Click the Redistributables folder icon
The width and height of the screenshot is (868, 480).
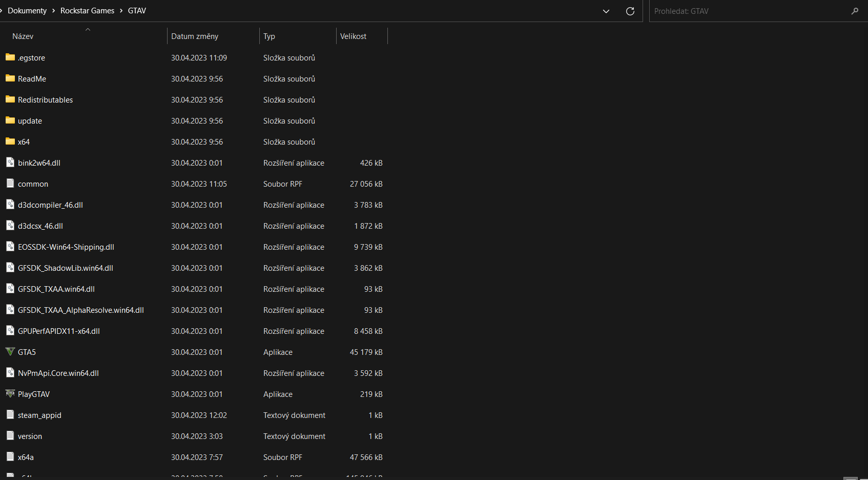click(x=10, y=99)
